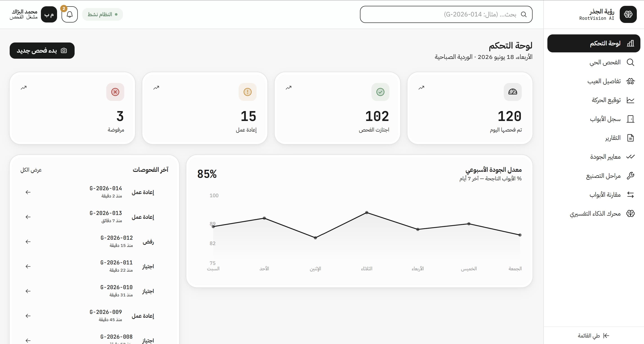Click the user avatar م ب
644x344 pixels.
49,14
